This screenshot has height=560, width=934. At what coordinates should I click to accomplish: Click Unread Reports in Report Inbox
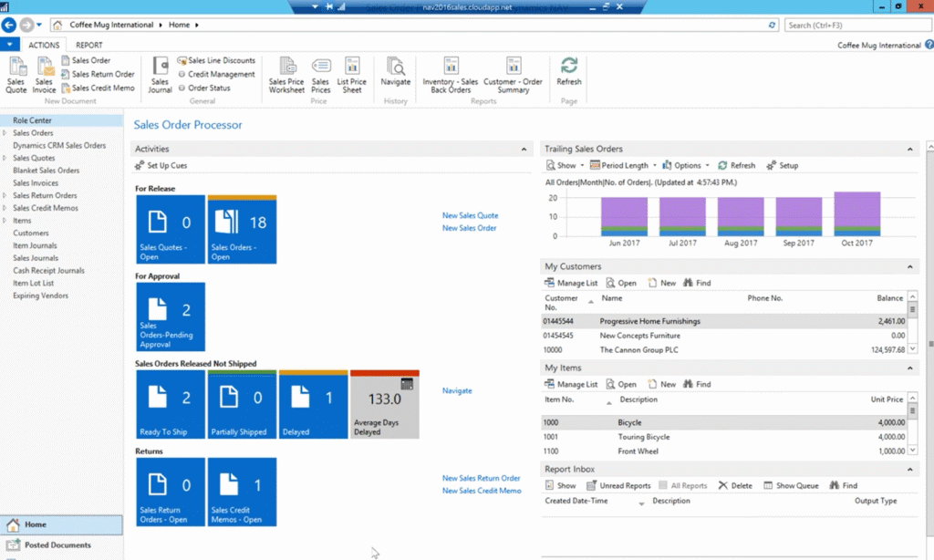coord(619,485)
